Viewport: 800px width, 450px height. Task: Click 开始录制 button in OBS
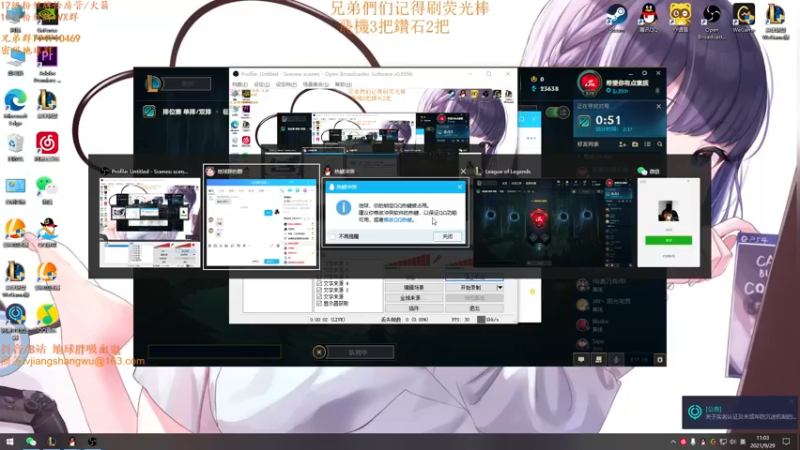tap(470, 287)
